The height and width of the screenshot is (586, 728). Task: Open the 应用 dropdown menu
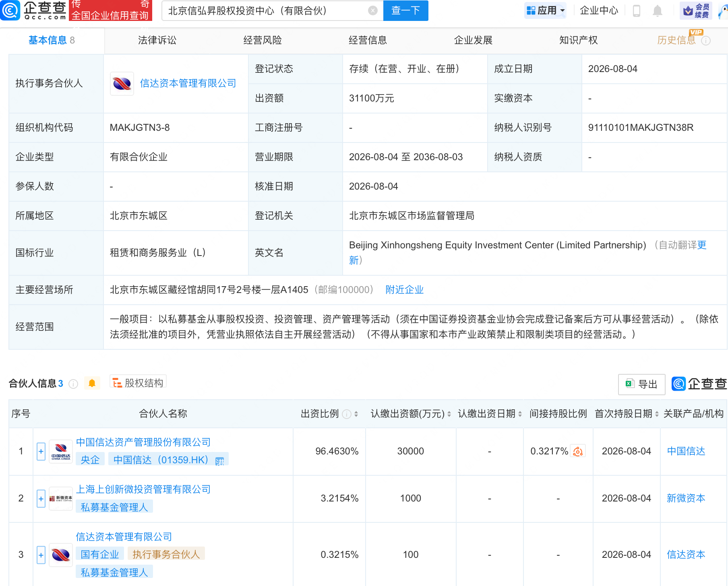click(x=546, y=10)
